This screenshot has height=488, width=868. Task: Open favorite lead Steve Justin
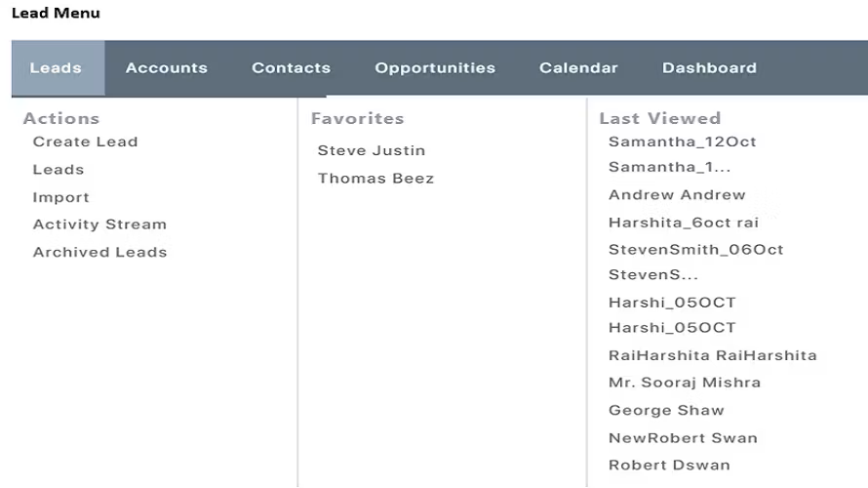(x=372, y=151)
